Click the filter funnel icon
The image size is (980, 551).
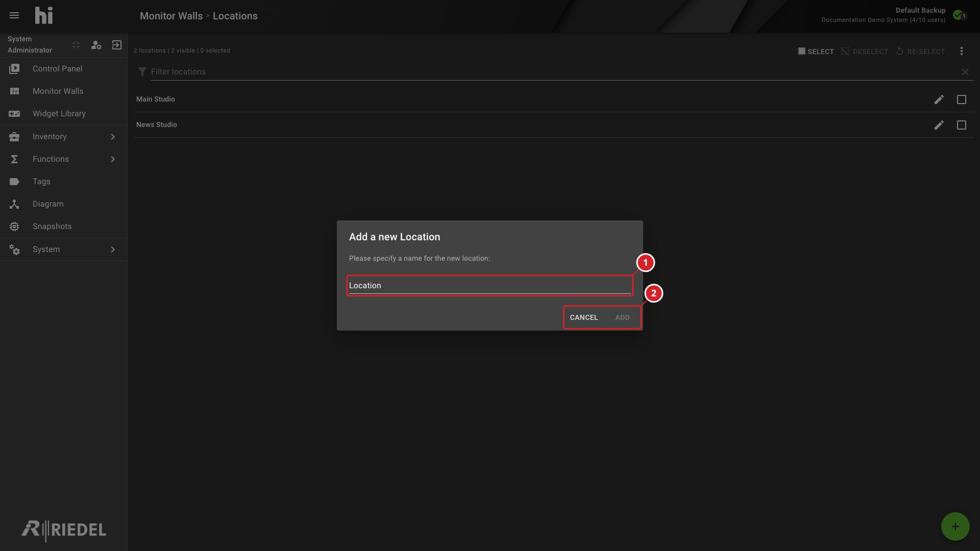(142, 72)
